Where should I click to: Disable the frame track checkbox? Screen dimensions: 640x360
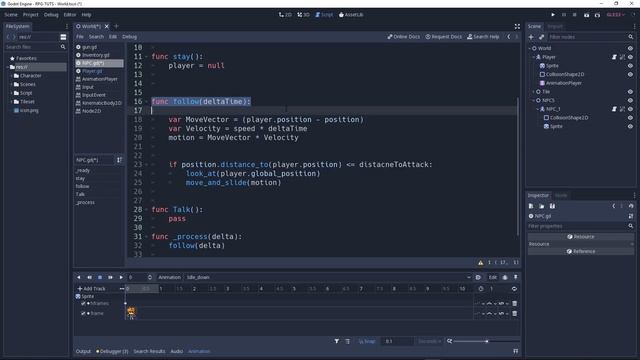tap(83, 313)
